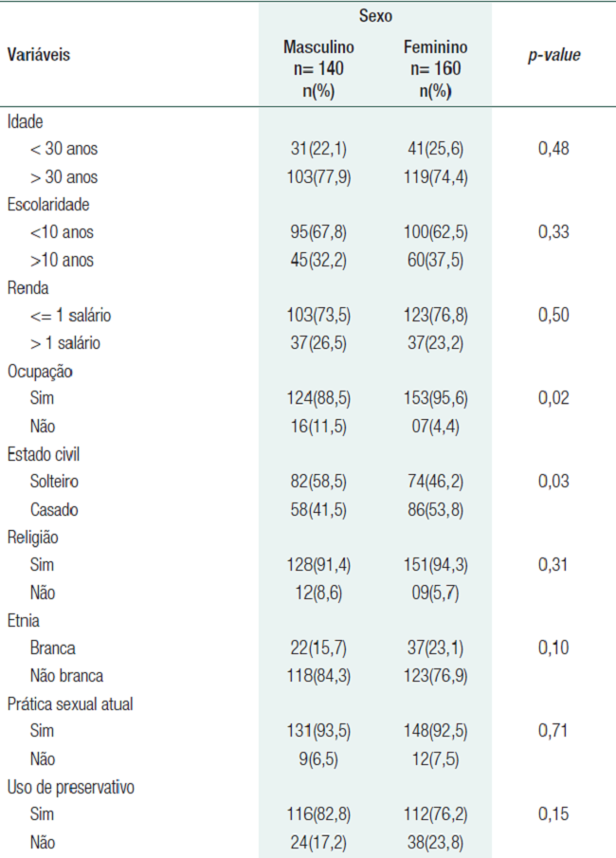Click the p-value 0,02 cell
616x858 pixels.
[x=553, y=398]
